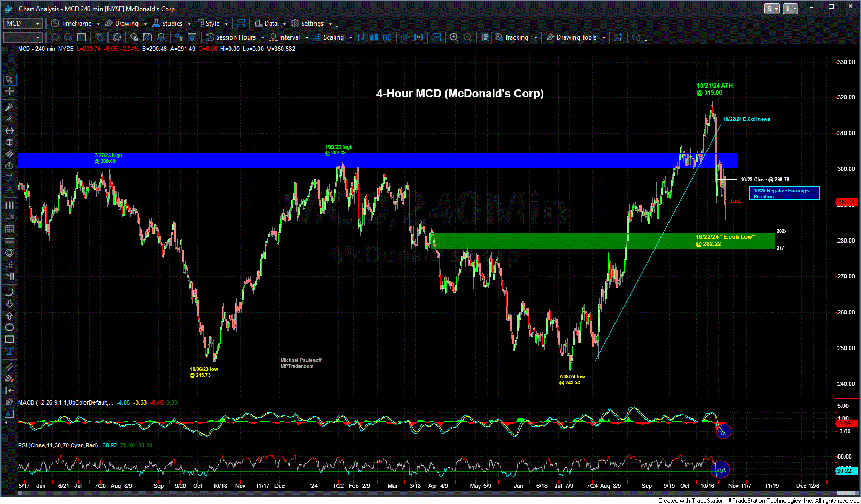Image resolution: width=861 pixels, height=504 pixels.
Task: Open the Studies dropdown arrow
Action: coord(189,24)
